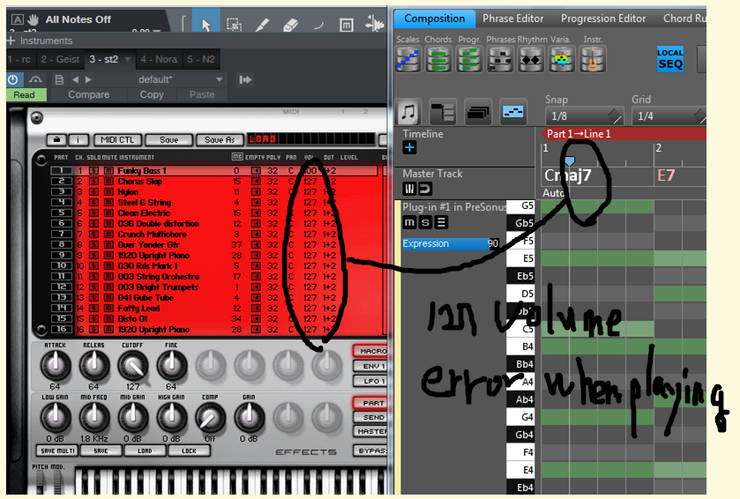The image size is (740, 499).
Task: Add instrument with plus beside Instruments
Action: click(x=11, y=41)
